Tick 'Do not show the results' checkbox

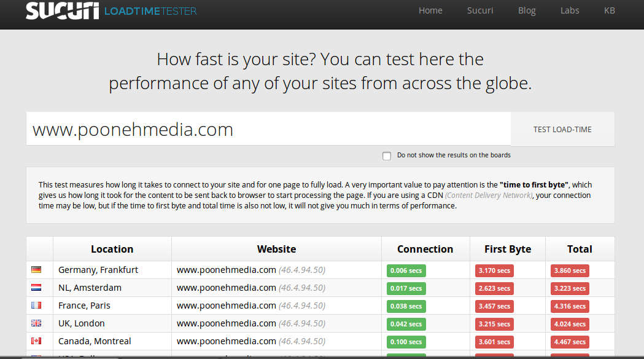point(387,156)
